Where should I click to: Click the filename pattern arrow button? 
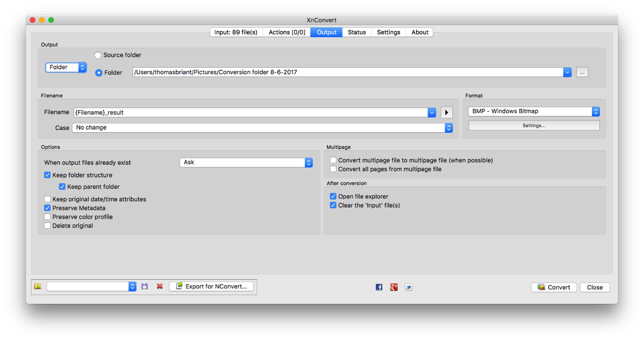pos(446,112)
